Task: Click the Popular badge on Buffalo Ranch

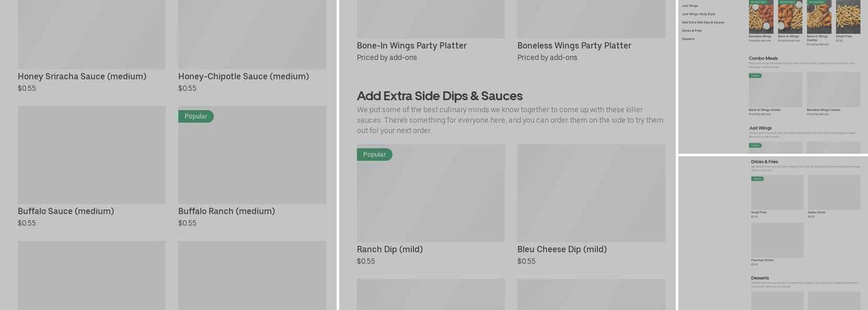Action: click(x=196, y=117)
